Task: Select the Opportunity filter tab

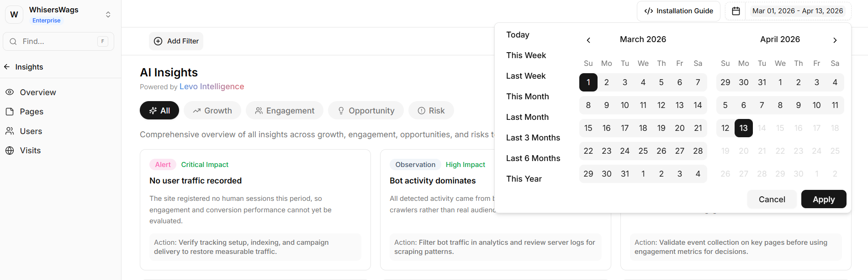Action: click(x=365, y=111)
